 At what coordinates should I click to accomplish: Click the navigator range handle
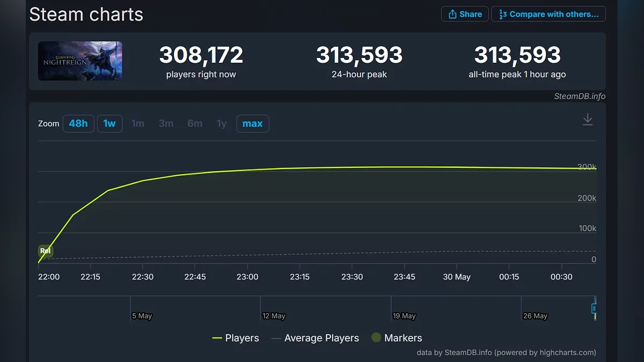594,308
